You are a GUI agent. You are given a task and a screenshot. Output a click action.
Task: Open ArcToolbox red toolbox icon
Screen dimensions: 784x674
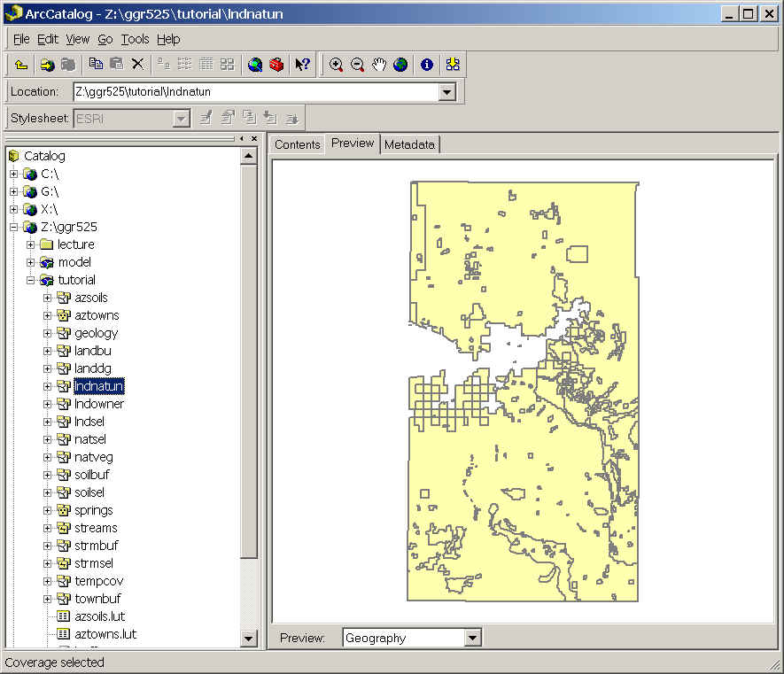pyautogui.click(x=276, y=64)
